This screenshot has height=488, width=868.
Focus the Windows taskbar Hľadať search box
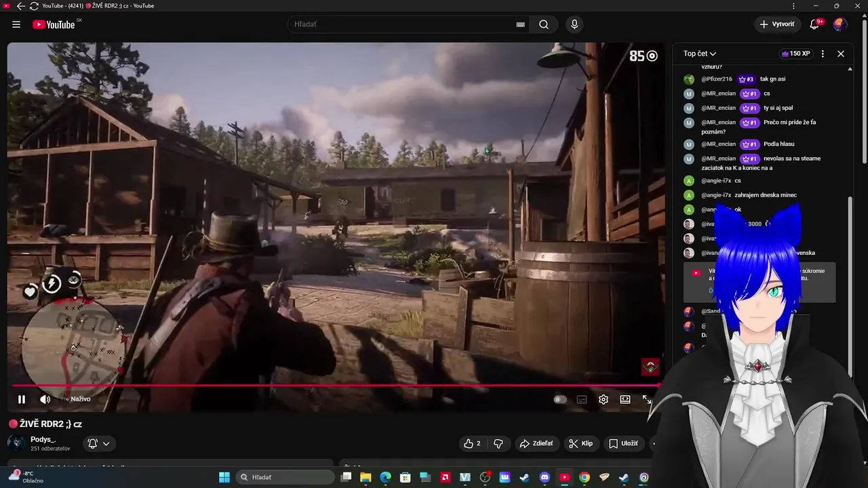(285, 477)
